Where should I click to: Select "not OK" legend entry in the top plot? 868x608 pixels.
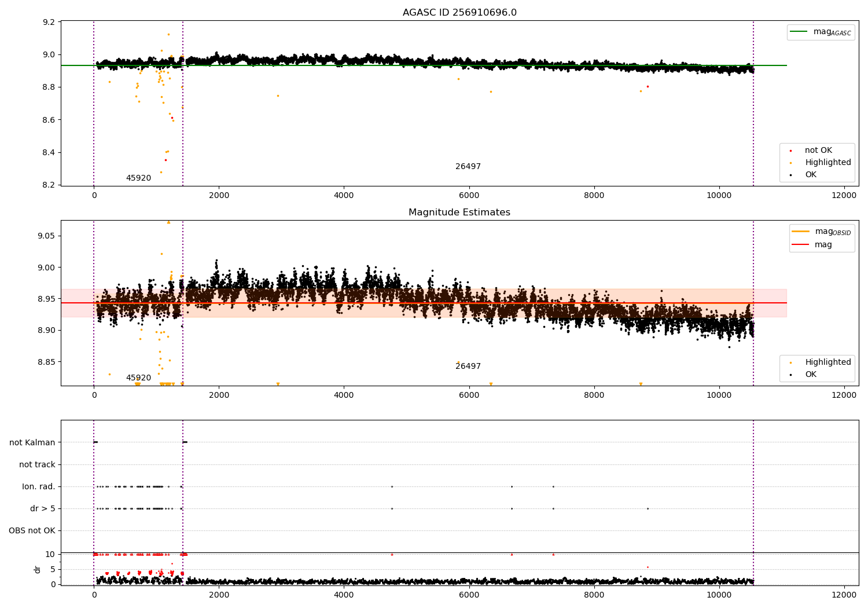(818, 151)
